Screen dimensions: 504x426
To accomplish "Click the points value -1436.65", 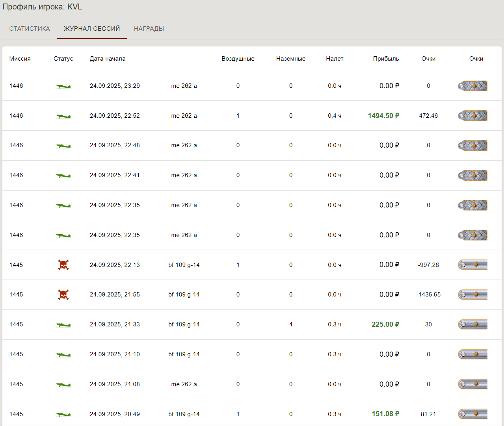I will (428, 294).
